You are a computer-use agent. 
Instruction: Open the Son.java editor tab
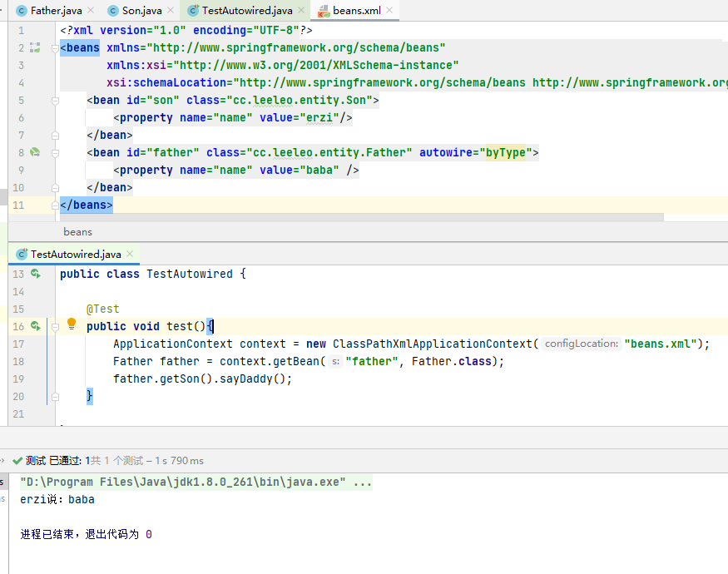[x=141, y=11]
